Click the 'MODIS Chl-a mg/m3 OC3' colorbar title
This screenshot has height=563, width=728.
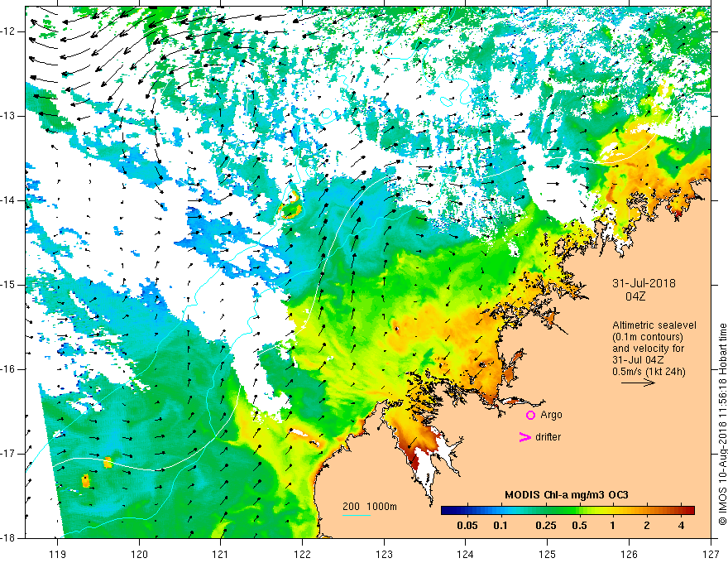pyautogui.click(x=567, y=495)
